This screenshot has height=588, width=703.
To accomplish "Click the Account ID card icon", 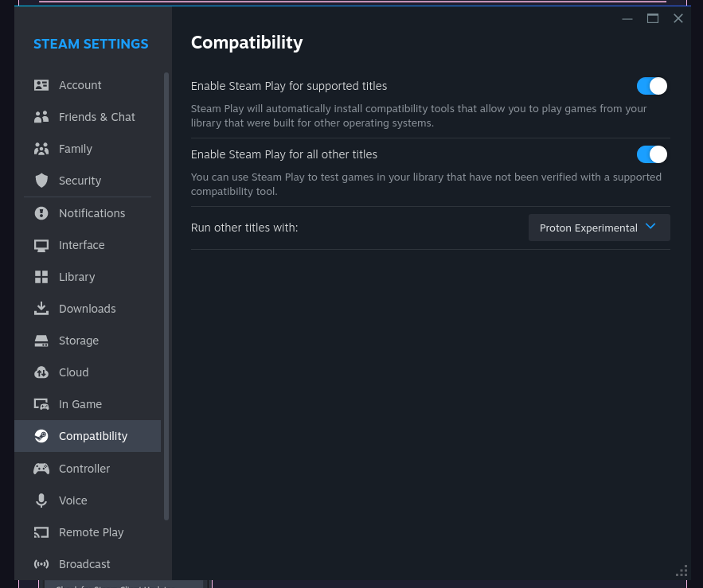I will 41,85.
